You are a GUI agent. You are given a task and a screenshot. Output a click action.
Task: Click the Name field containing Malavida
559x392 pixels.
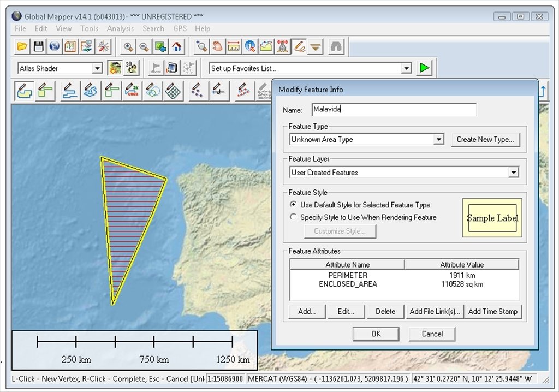pos(394,110)
